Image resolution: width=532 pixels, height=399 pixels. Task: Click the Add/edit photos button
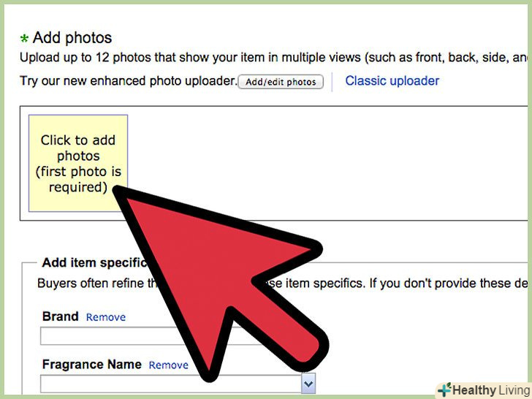coord(281,82)
